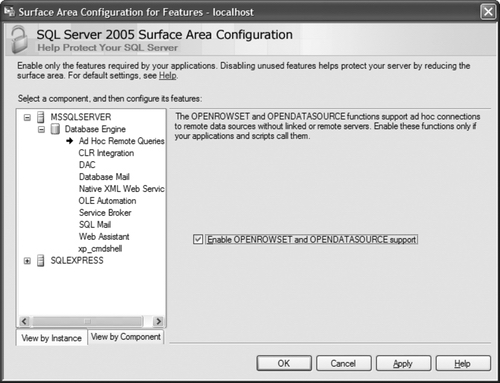Click the SQLEXPRESS server instance icon
This screenshot has height=383, width=500.
click(41, 260)
